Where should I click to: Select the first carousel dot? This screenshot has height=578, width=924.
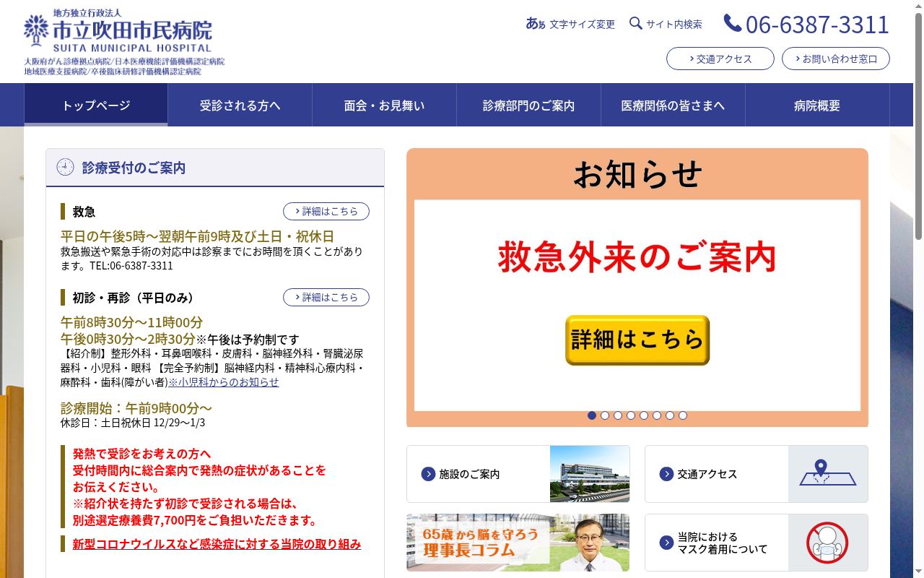tap(592, 415)
